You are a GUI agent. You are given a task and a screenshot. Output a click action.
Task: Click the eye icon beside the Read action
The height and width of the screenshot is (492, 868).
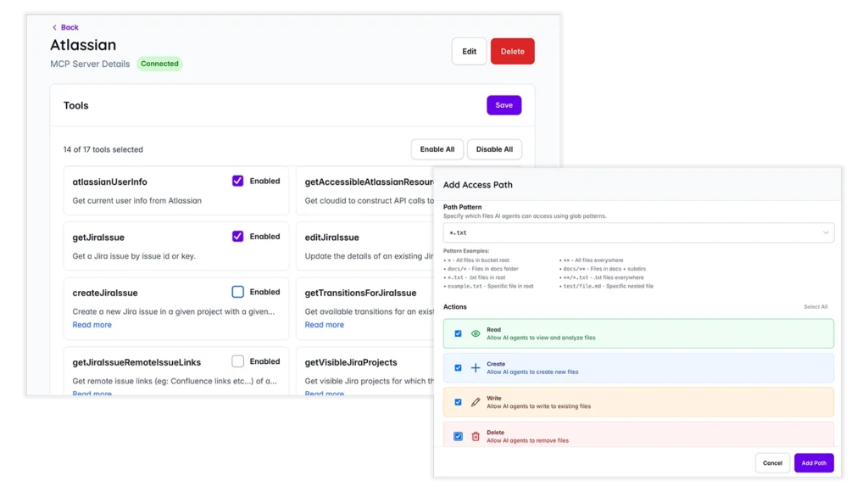point(475,333)
